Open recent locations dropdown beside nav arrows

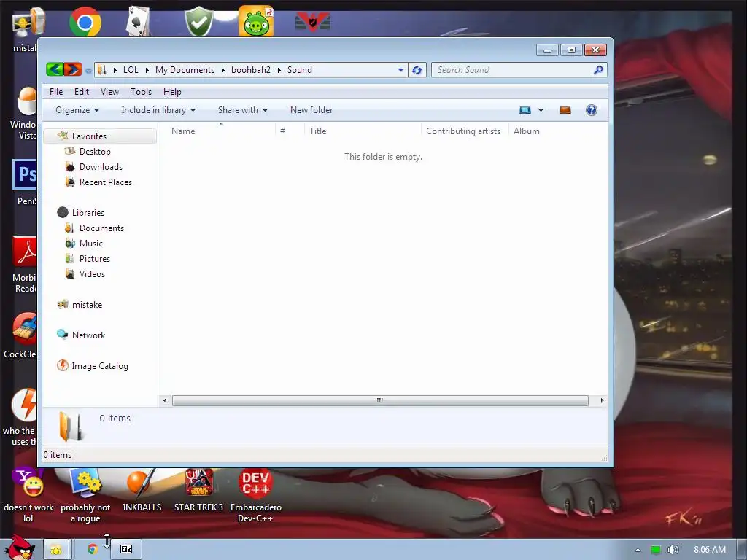(88, 71)
